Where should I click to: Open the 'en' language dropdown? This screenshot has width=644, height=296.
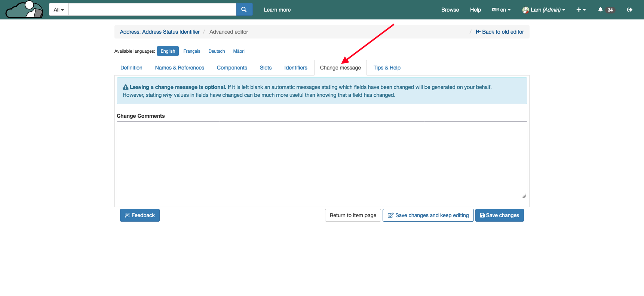click(x=502, y=10)
